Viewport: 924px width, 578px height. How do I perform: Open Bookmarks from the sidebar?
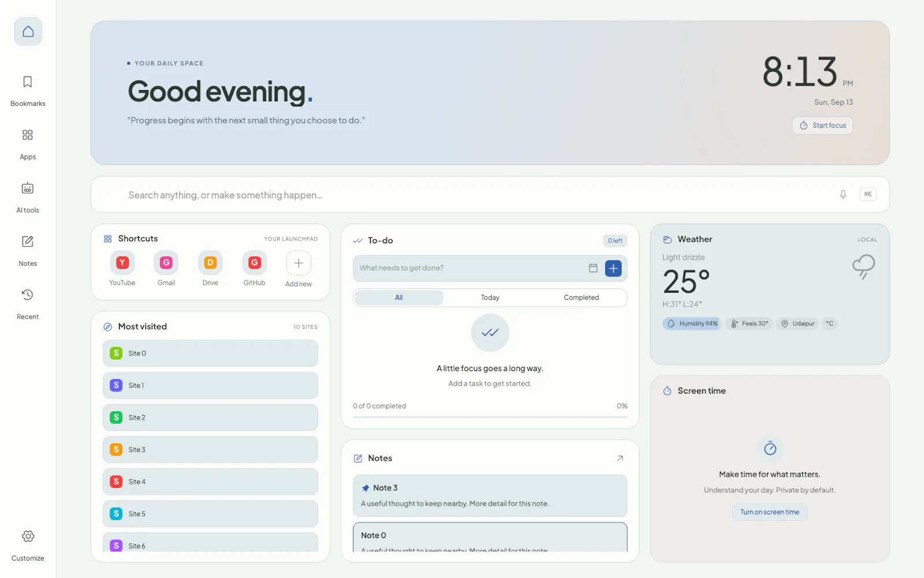tap(28, 91)
